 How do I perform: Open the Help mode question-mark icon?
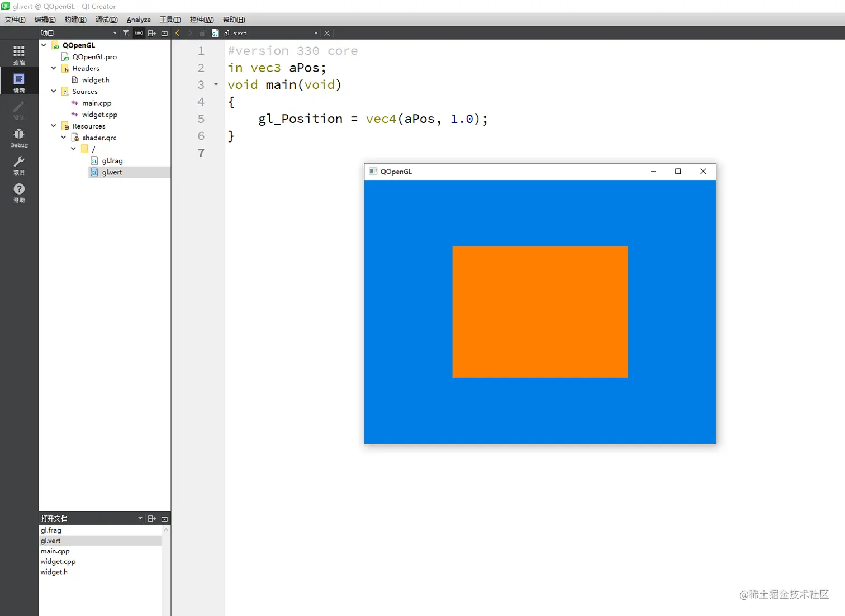19,192
